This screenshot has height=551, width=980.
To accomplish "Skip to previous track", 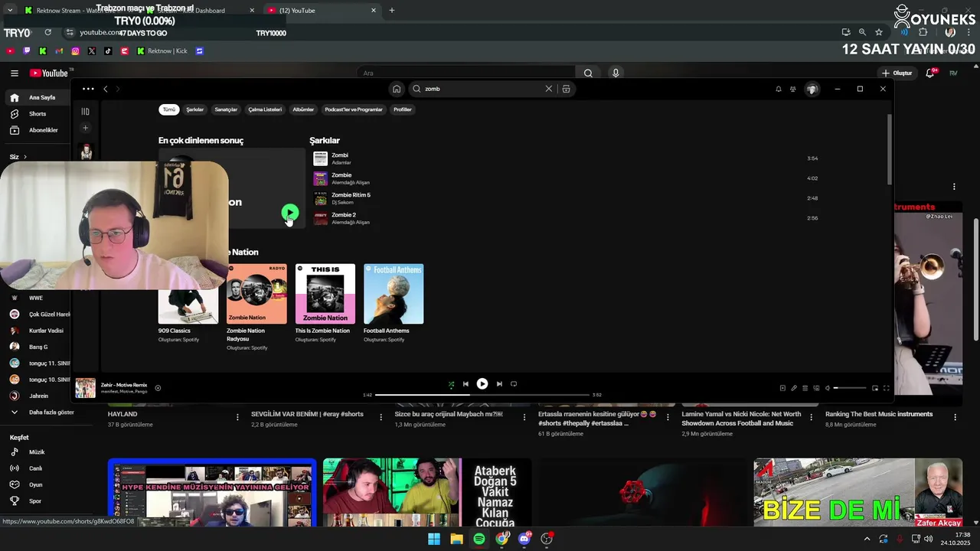I will [465, 384].
